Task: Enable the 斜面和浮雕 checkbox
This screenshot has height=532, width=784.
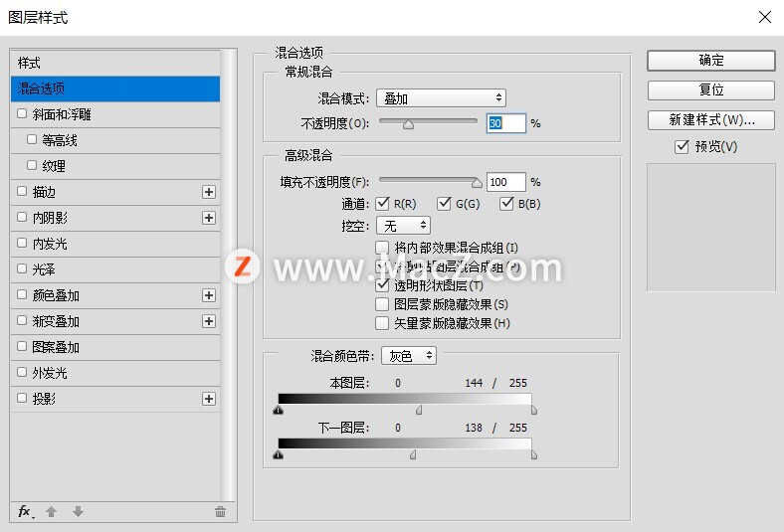Action: [22, 113]
